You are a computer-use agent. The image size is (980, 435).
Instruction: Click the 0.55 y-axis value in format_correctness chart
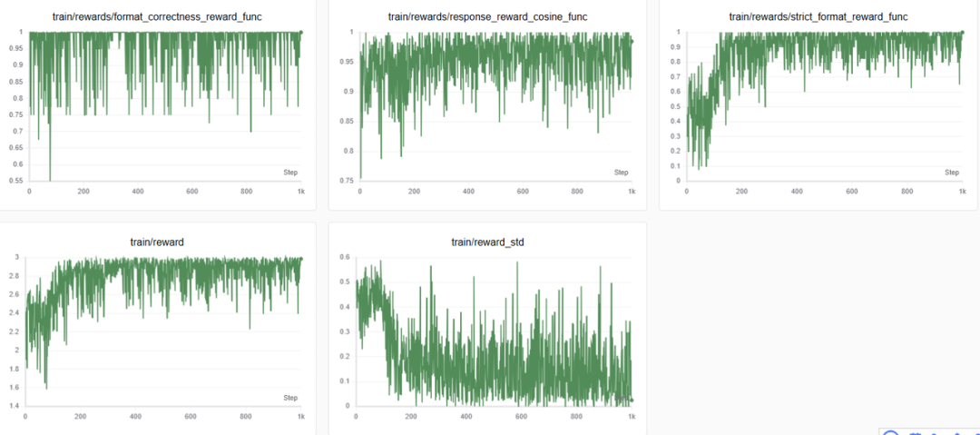tap(17, 181)
